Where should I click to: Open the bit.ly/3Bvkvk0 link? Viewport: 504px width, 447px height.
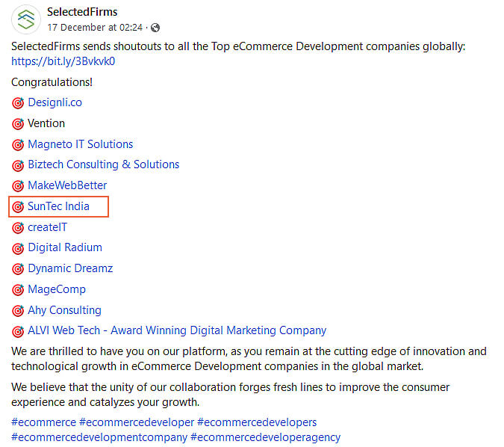[x=63, y=61]
